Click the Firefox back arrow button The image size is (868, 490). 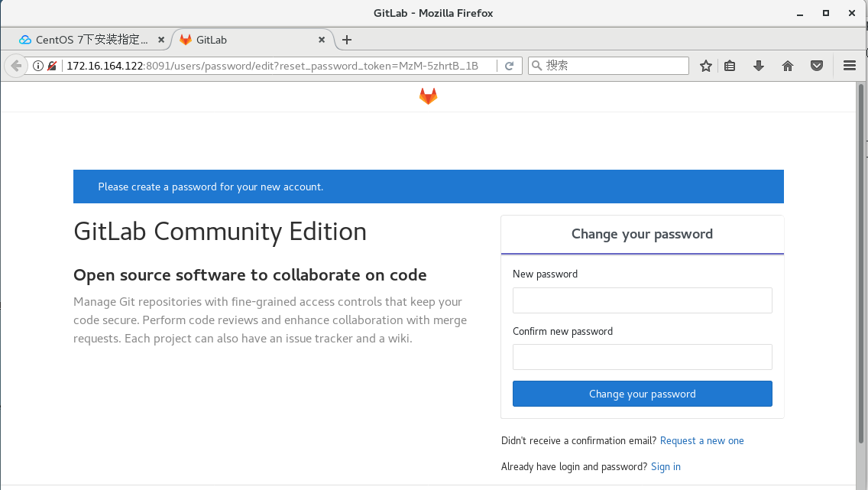point(16,66)
